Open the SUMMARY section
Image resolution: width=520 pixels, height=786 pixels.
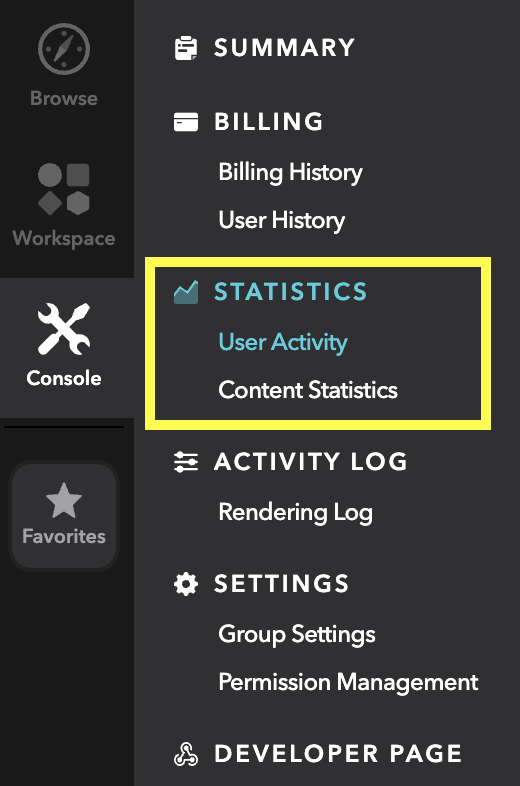pyautogui.click(x=284, y=48)
